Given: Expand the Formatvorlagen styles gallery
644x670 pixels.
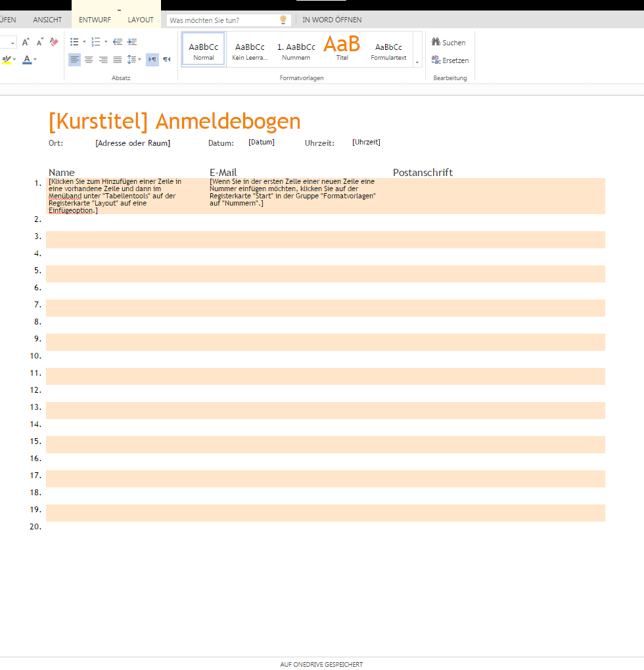Looking at the screenshot, I should click(x=417, y=62).
